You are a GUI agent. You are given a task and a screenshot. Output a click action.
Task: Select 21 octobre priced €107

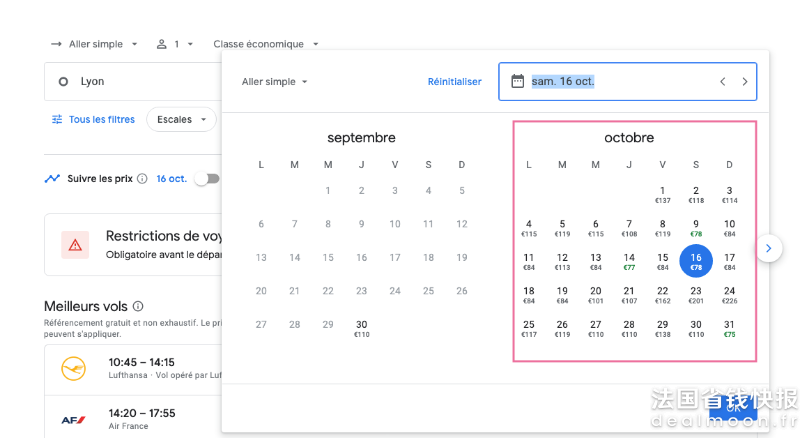tap(629, 295)
